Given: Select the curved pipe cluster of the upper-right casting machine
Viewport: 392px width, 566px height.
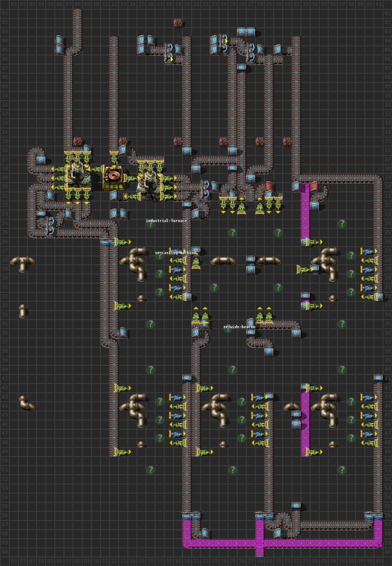Looking at the screenshot, I should pyautogui.click(x=325, y=264).
